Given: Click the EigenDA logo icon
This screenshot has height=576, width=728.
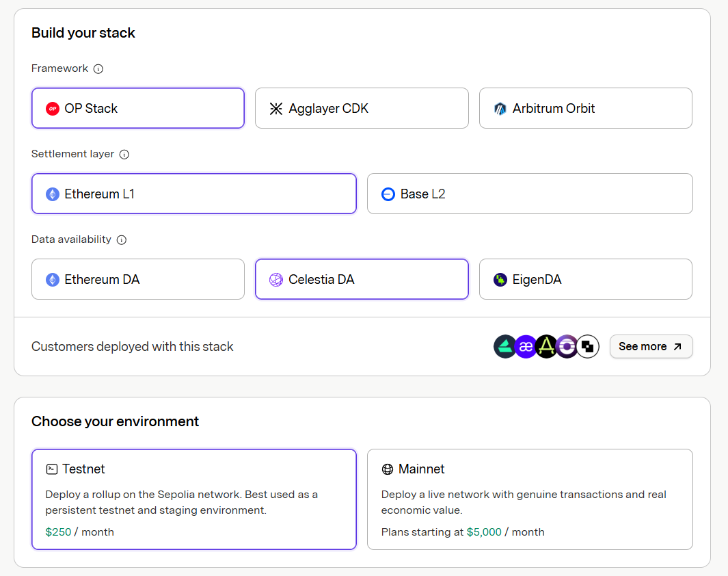Looking at the screenshot, I should tap(500, 279).
